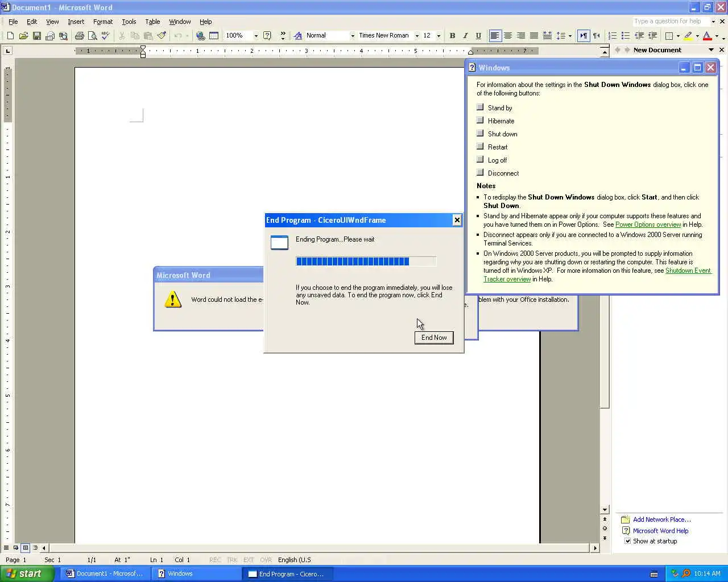Image resolution: width=728 pixels, height=582 pixels.
Task: Click the Type a question for help box
Action: tap(671, 22)
